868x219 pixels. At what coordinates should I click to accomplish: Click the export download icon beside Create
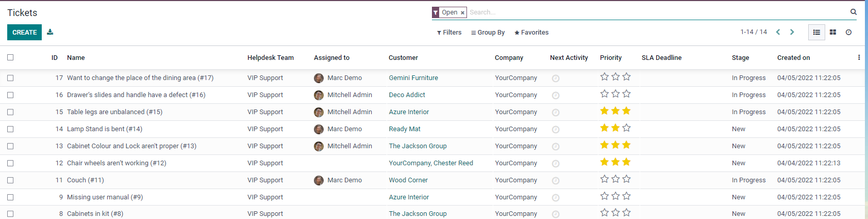click(50, 32)
